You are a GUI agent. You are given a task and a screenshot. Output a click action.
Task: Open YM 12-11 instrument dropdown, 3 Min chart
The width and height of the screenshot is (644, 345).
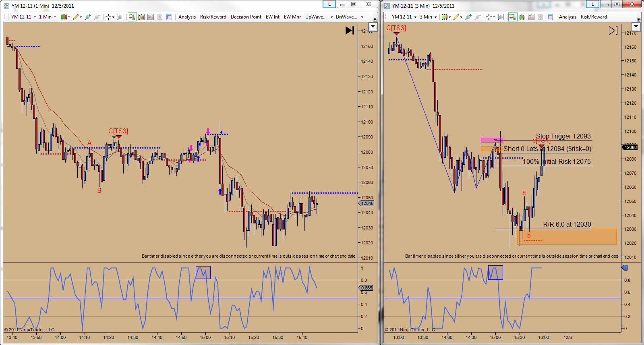point(404,17)
